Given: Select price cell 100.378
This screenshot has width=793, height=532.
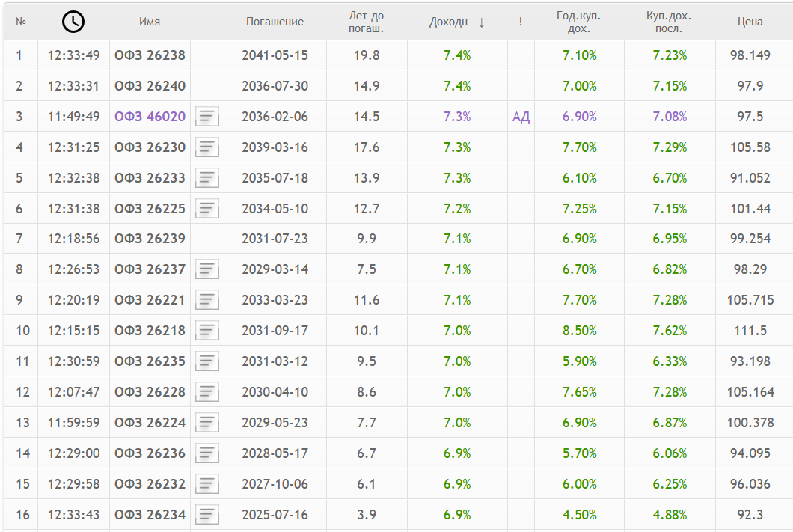Looking at the screenshot, I should pos(750,422).
